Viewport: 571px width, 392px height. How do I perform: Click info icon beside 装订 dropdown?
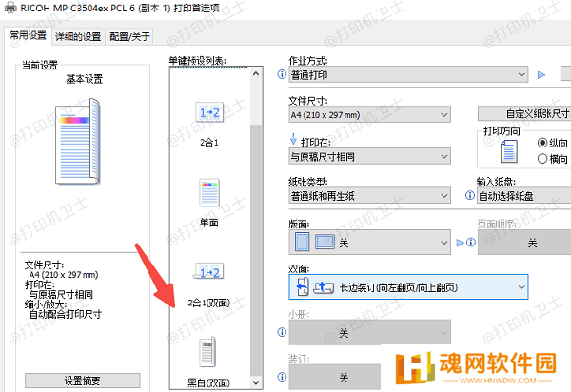click(282, 377)
